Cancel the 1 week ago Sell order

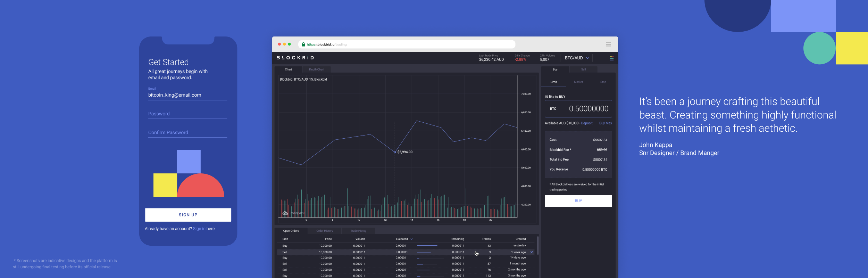[532, 252]
